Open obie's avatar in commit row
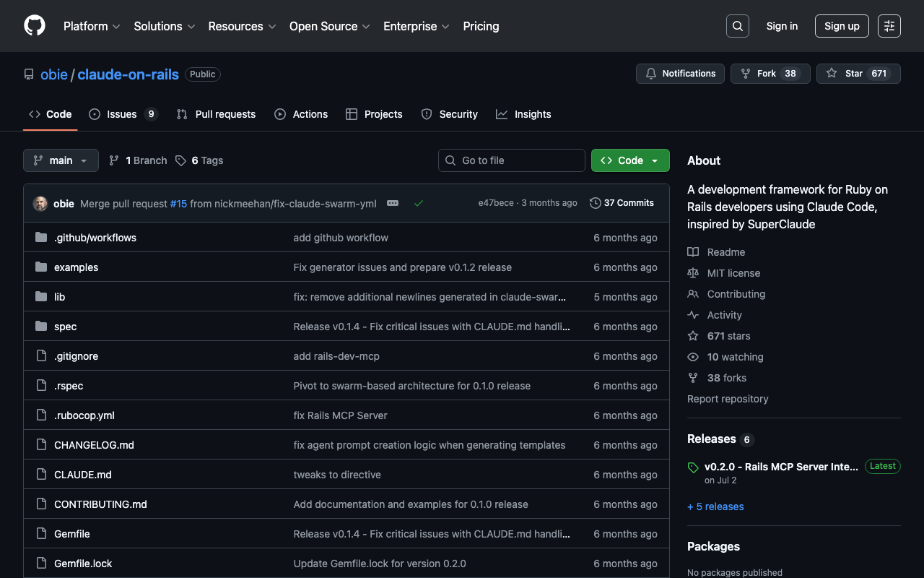This screenshot has height=578, width=924. pos(40,204)
